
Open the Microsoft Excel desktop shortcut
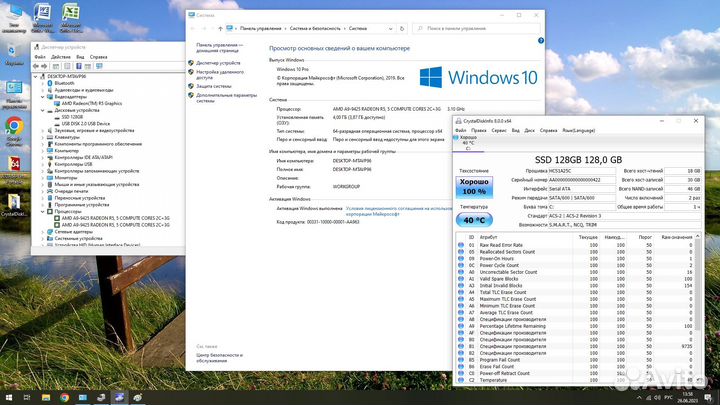pos(71,18)
